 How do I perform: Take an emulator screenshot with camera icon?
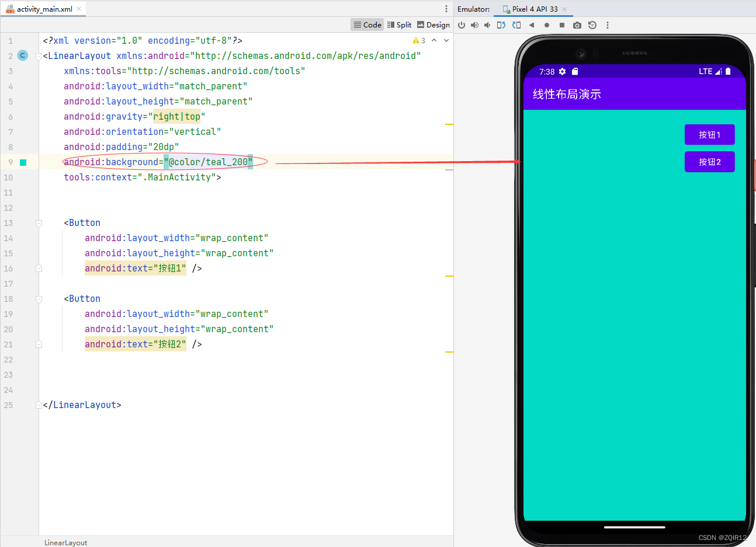coord(577,25)
